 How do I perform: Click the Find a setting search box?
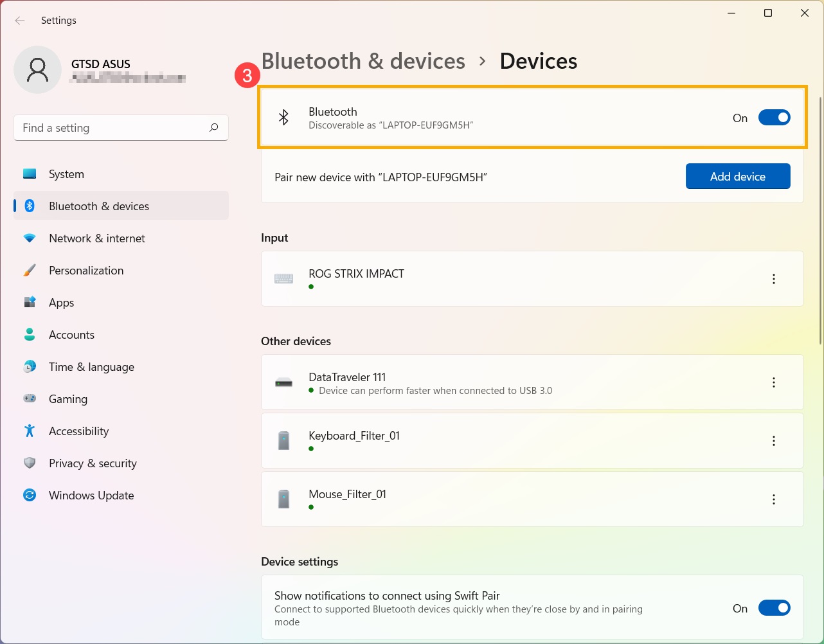121,127
